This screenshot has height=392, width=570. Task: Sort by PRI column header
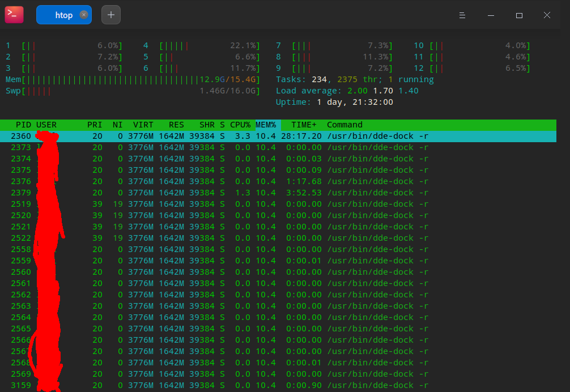click(95, 125)
